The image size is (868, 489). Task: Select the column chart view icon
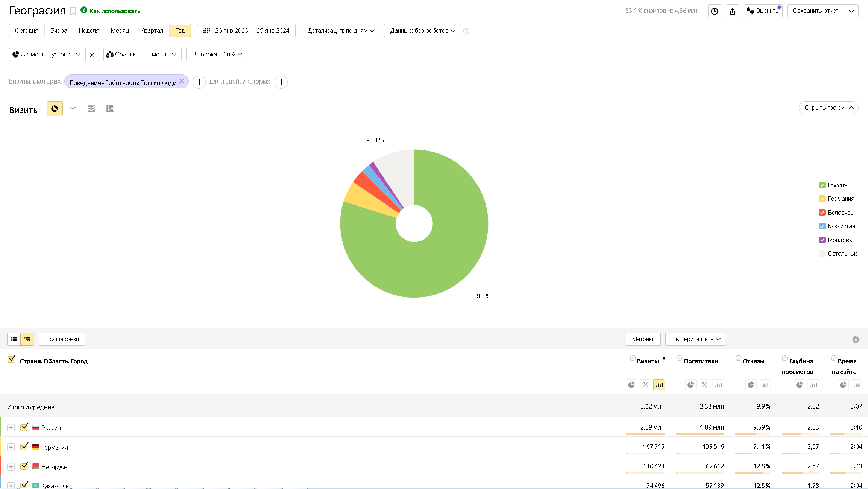coord(110,109)
